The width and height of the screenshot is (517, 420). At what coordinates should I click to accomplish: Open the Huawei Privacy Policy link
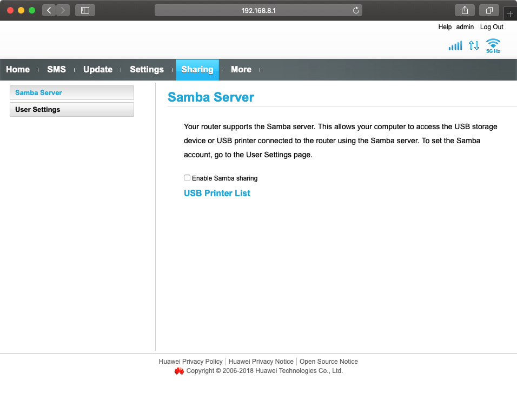(191, 362)
